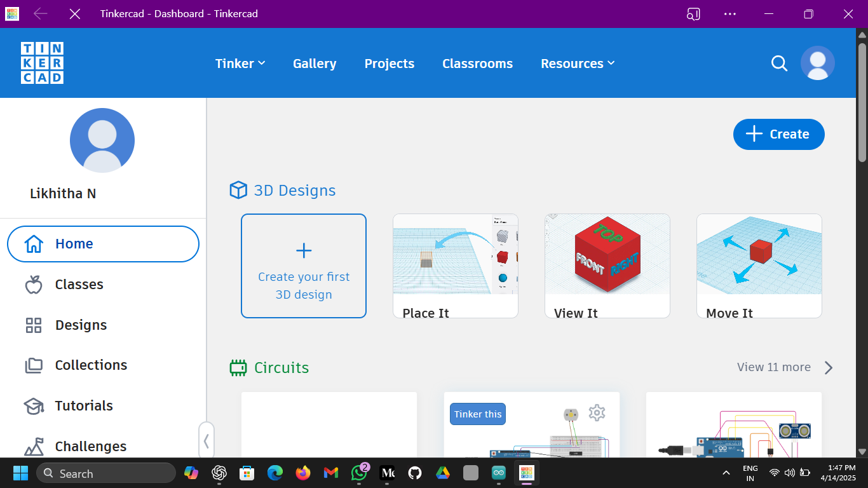Open Projects in the top navigation
Screen dimensions: 868x488
pos(390,64)
